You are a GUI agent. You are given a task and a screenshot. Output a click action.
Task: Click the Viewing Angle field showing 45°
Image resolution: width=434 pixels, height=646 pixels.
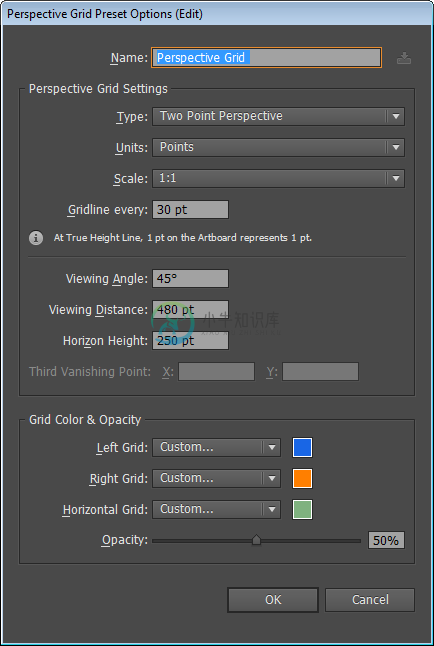[190, 279]
